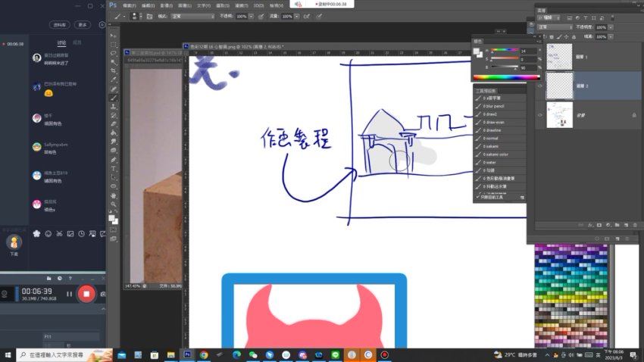The image size is (644, 362).
Task: Select the Move tool in the tools panel
Action: (x=114, y=36)
